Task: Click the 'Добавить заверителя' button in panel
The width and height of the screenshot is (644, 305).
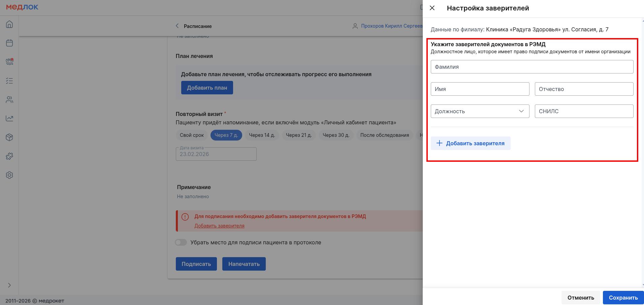Action: (x=471, y=143)
